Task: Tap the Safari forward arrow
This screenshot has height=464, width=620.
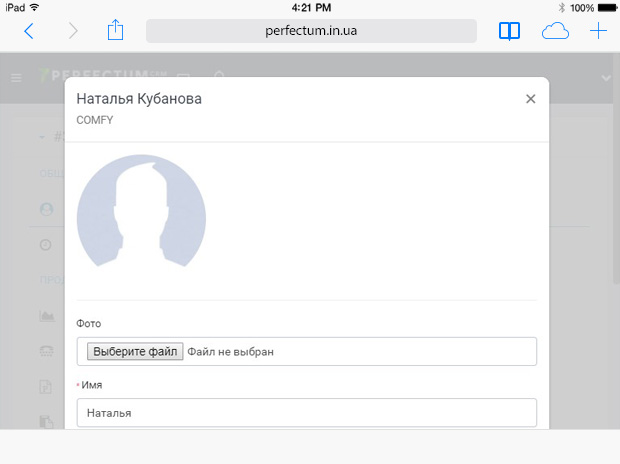Action: (x=73, y=31)
